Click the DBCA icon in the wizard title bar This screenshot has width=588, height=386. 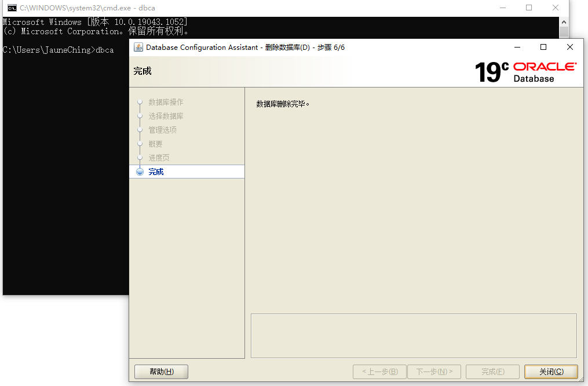coord(138,47)
